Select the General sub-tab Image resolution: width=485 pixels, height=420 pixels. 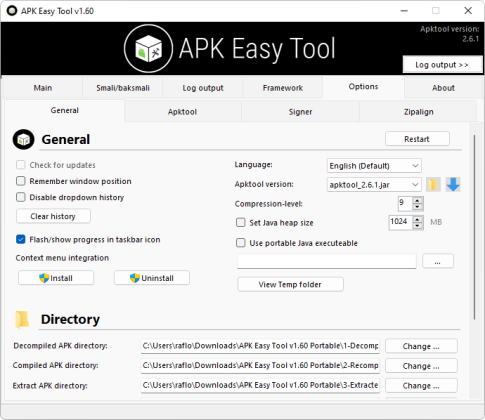pyautogui.click(x=65, y=110)
